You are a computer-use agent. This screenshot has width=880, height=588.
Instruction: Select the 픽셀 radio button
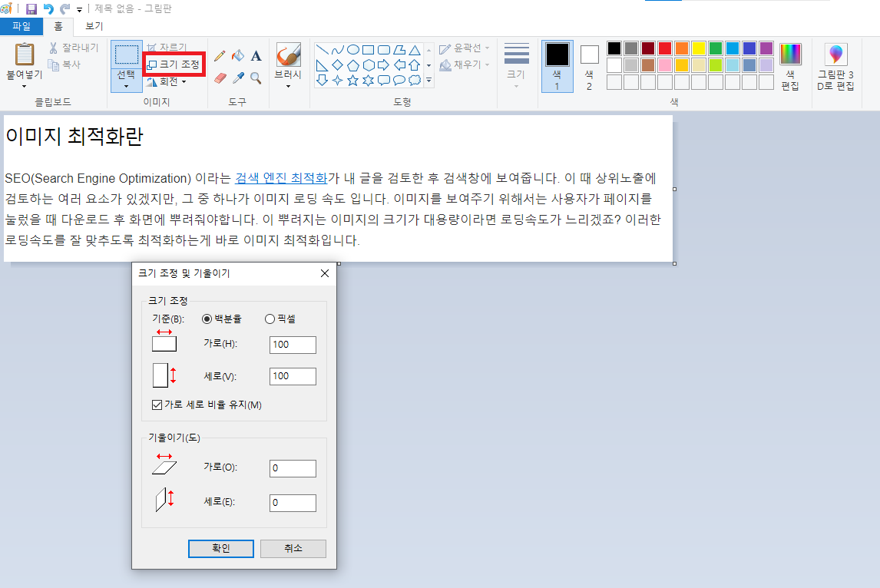coord(270,319)
